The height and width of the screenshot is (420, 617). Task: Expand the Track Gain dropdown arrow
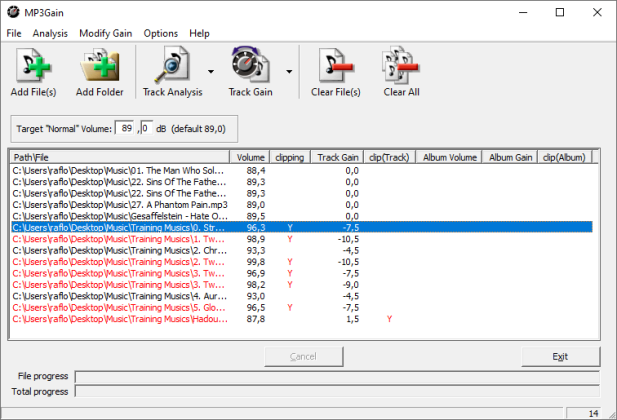pos(289,72)
